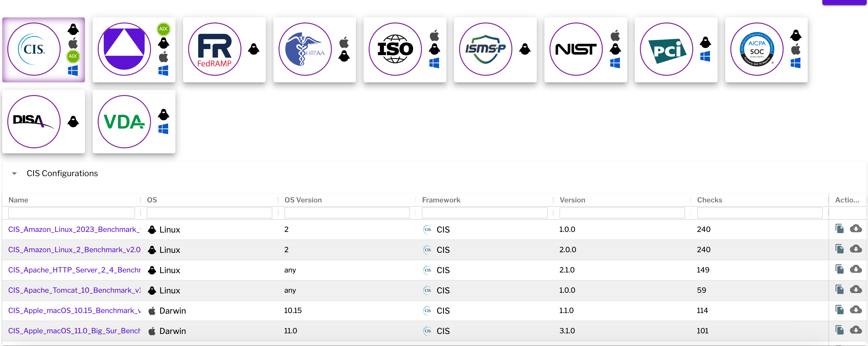The width and height of the screenshot is (868, 346).
Task: Select the ISO framework logo
Action: pyautogui.click(x=395, y=49)
